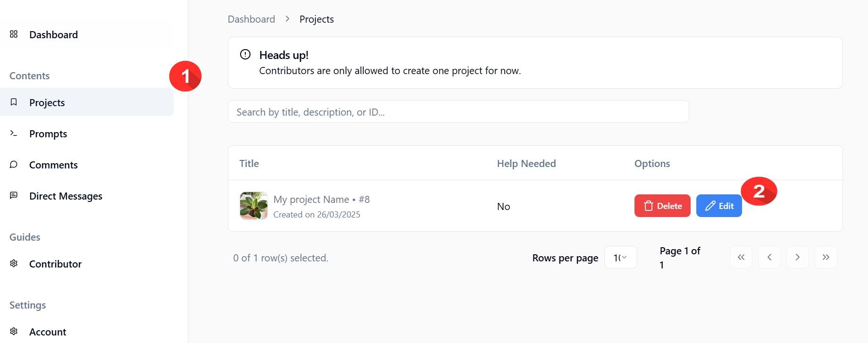Open Account settings in sidebar
The width and height of the screenshot is (868, 343).
87,332
